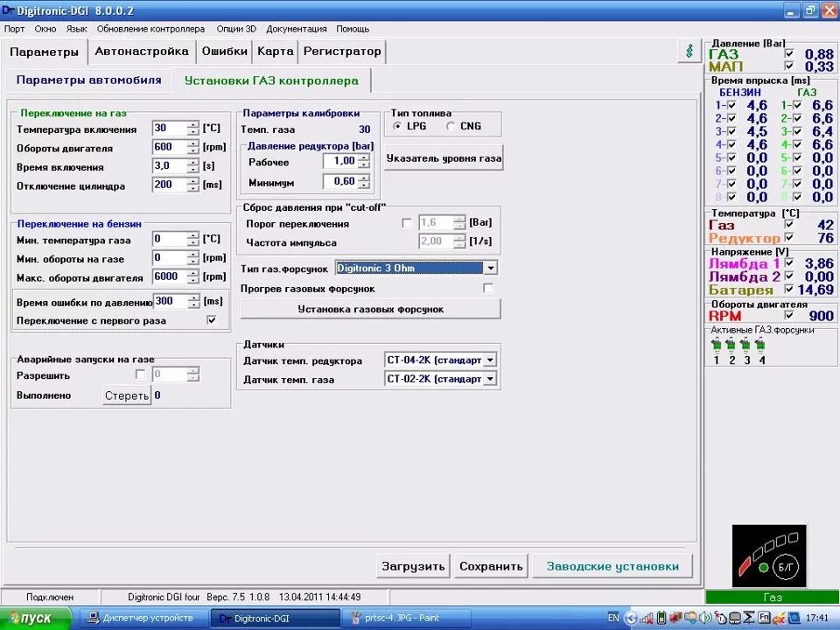Click the orange-red icon left of blue book
Screen dimensions: 840x630
(779, 619)
